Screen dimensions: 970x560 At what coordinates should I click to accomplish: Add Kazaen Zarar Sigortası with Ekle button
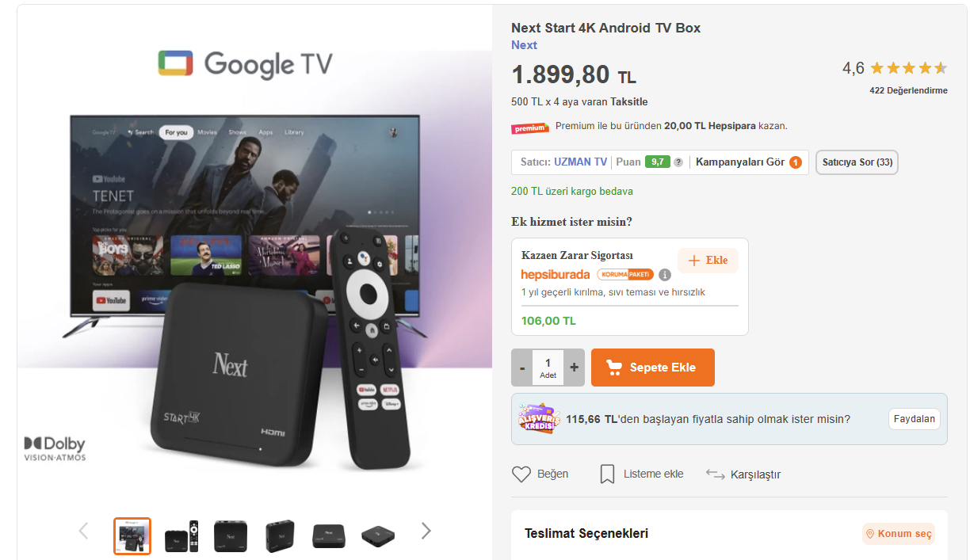click(x=708, y=261)
